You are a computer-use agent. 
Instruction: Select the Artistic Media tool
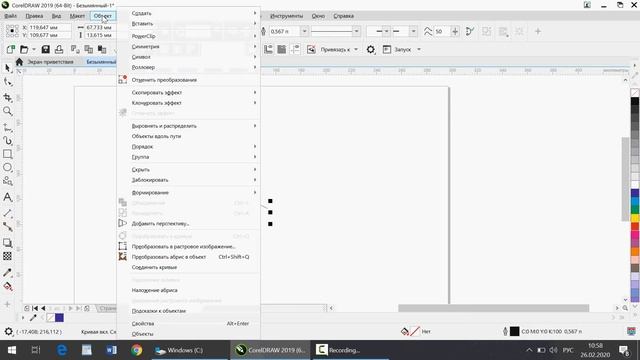pyautogui.click(x=7, y=141)
